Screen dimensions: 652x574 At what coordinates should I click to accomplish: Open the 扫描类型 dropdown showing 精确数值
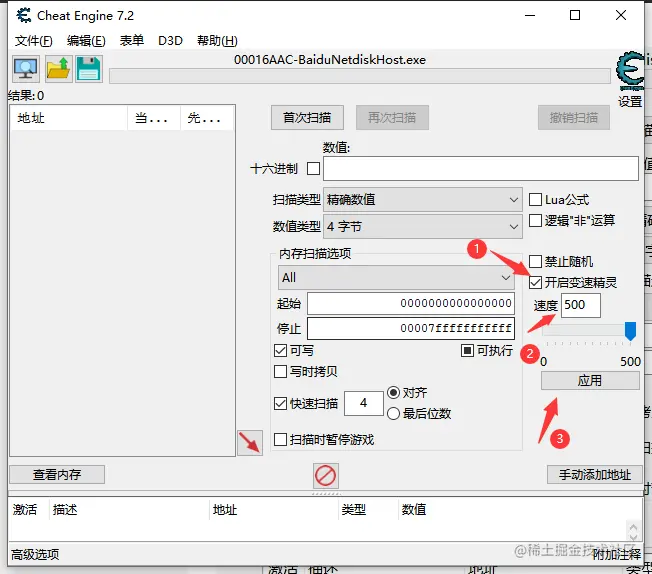[x=422, y=200]
